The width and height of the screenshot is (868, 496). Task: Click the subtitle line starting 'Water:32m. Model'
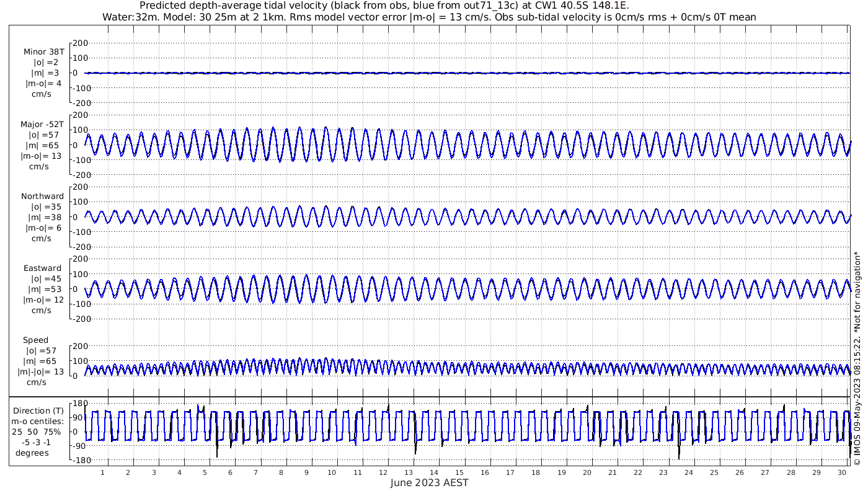click(429, 17)
